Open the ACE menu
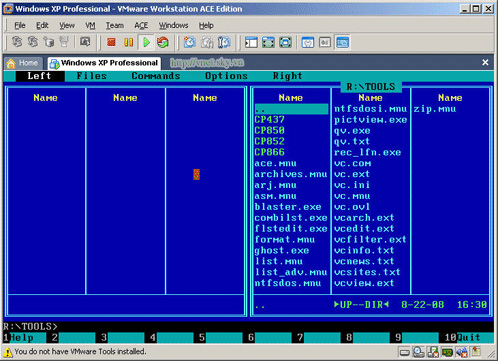 point(141,25)
